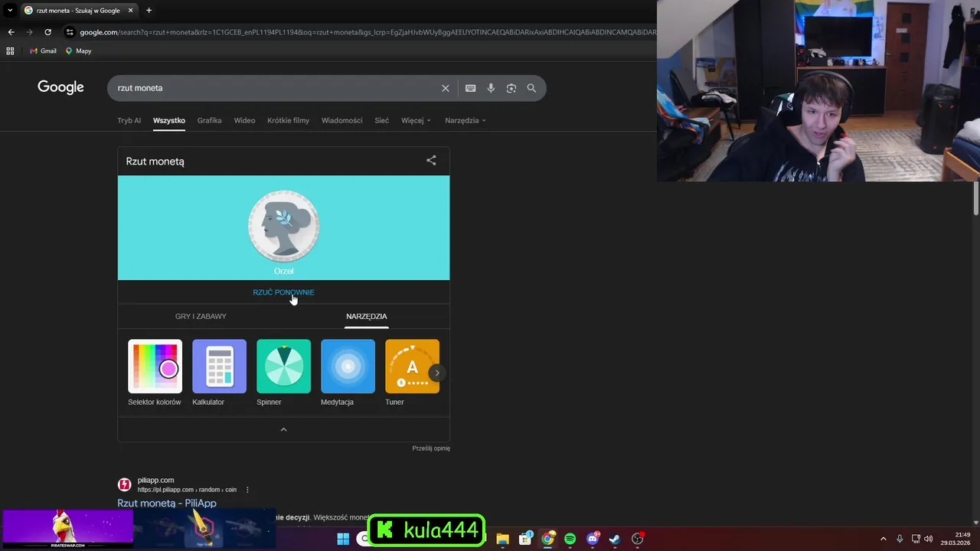Image resolution: width=980 pixels, height=551 pixels.
Task: Show hidden system tray icons
Action: (883, 539)
